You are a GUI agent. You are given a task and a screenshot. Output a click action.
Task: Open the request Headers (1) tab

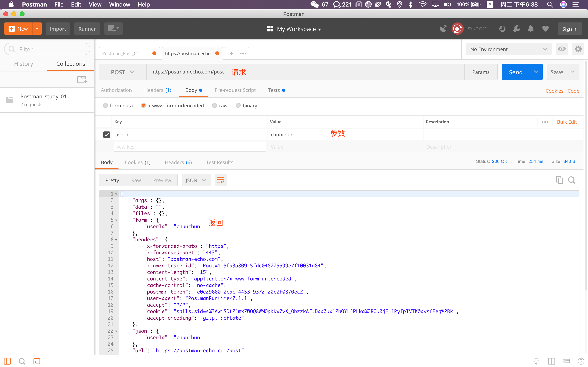pyautogui.click(x=158, y=90)
